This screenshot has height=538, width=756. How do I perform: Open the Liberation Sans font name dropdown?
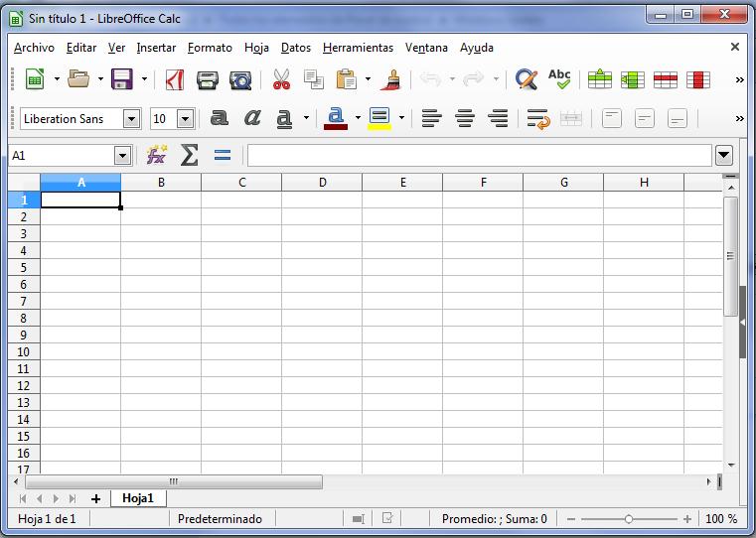click(x=131, y=118)
